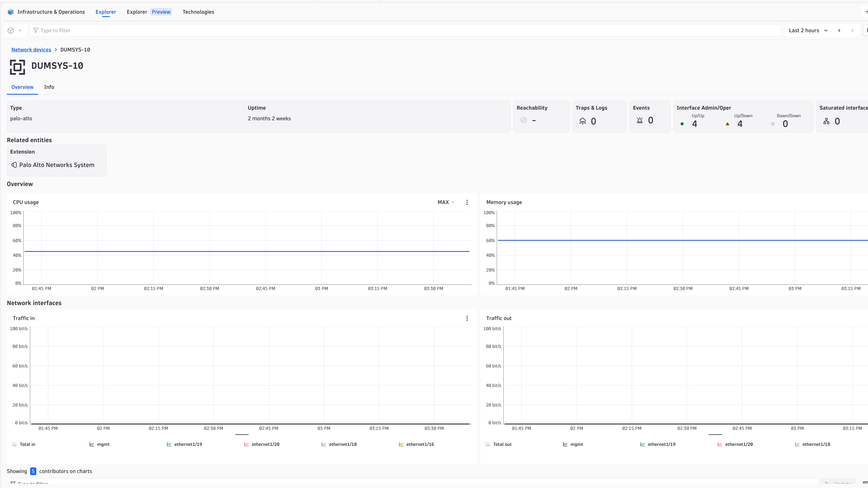
Task: Click the Traffic out legend pagination bar
Action: click(715, 434)
